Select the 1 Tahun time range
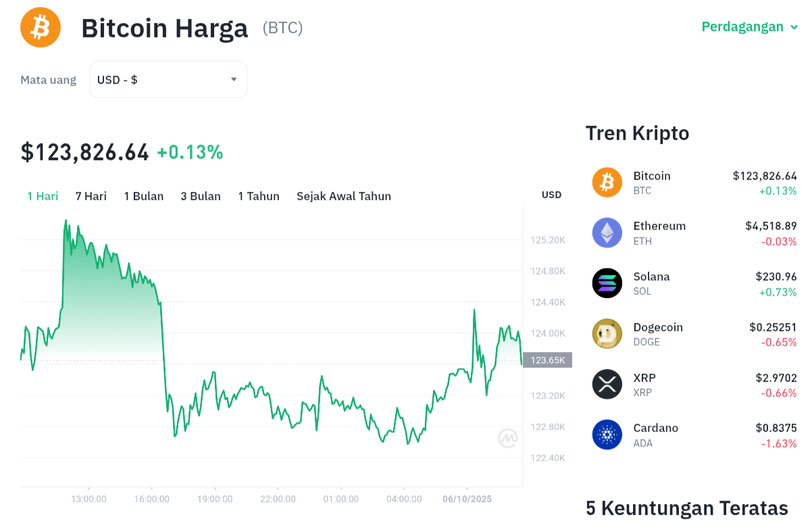This screenshot has height=521, width=812. (259, 196)
